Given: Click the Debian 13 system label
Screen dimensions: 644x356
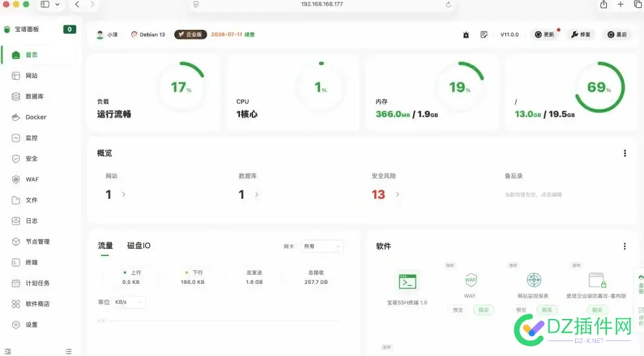Looking at the screenshot, I should coord(148,34).
